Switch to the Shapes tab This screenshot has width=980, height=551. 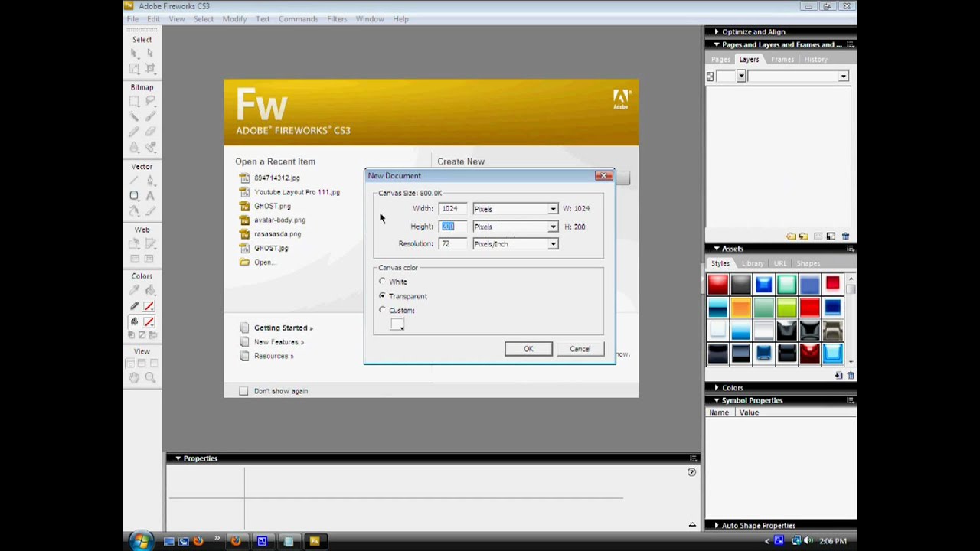pyautogui.click(x=808, y=263)
